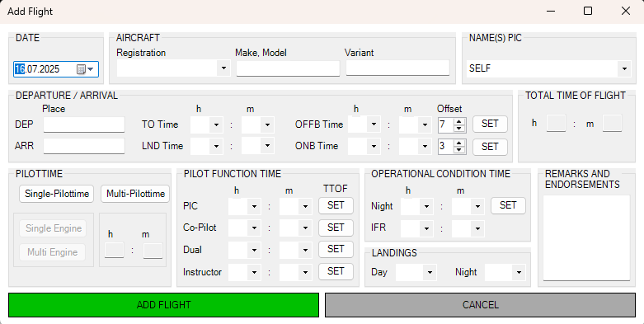Open the LND Time minutes dropdown
Viewport: 644px width, 324px height.
click(x=267, y=146)
